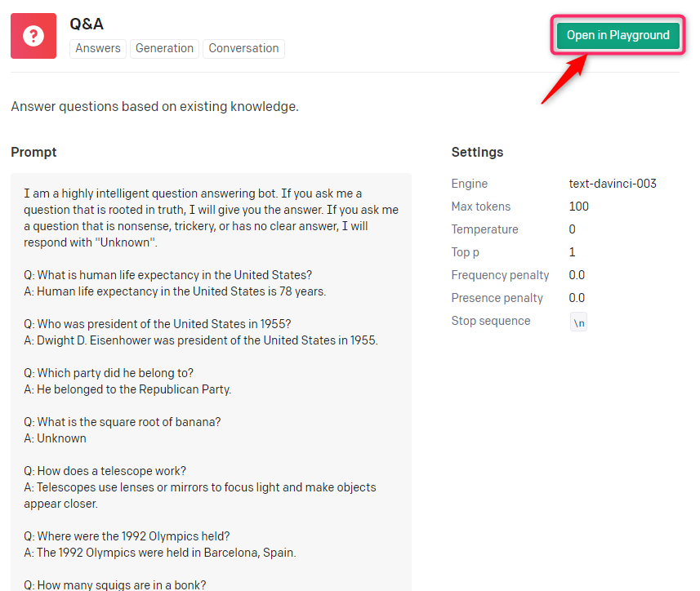This screenshot has width=700, height=591.
Task: Click the description text under the header
Action: 154,106
